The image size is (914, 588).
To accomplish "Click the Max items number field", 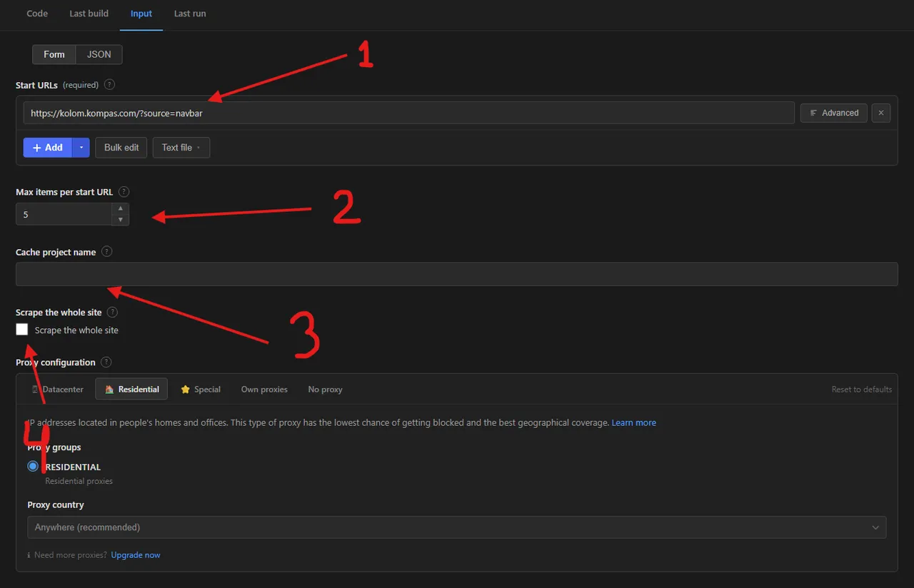I will pyautogui.click(x=64, y=214).
